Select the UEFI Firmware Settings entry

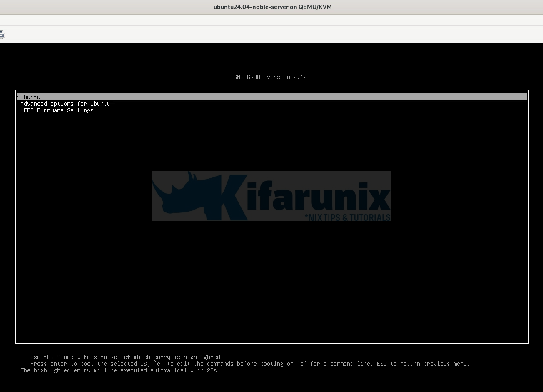(57, 110)
